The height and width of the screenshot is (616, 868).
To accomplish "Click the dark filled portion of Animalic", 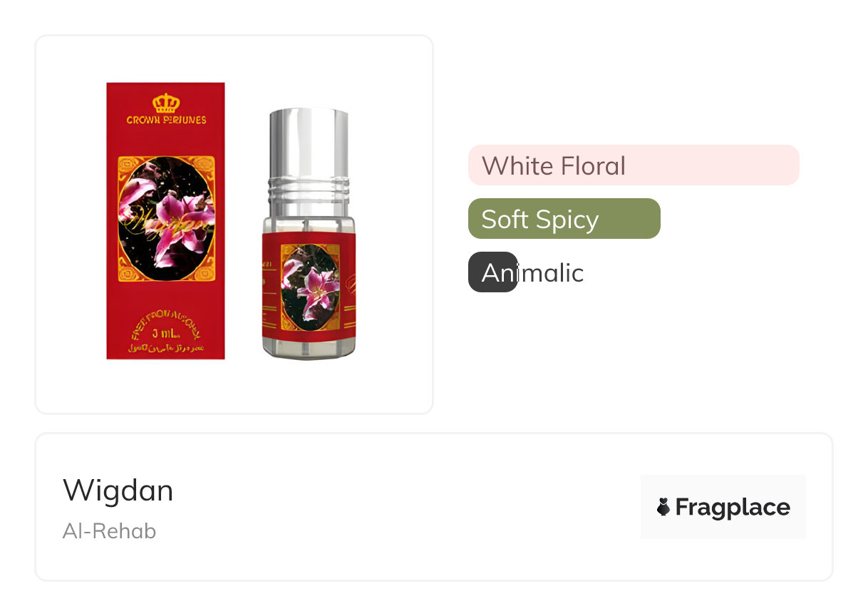I will click(x=492, y=272).
